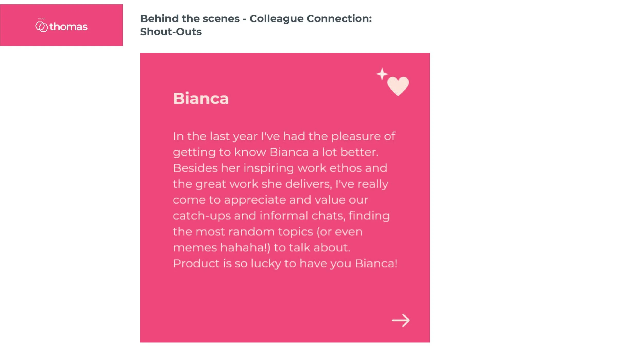
Task: Click "Product is so lucky to have you Bianca!"
Action: pos(285,264)
